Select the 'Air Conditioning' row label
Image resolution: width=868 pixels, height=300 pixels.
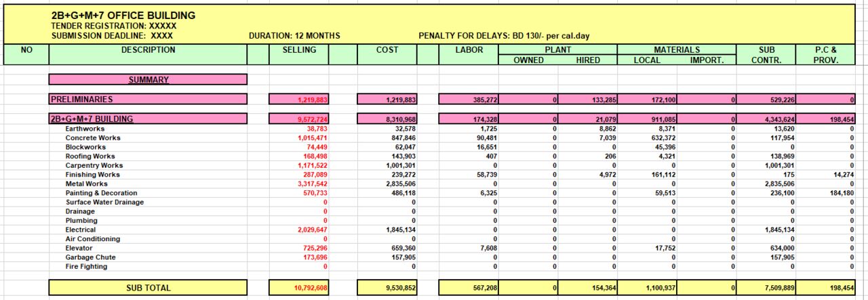coord(93,238)
